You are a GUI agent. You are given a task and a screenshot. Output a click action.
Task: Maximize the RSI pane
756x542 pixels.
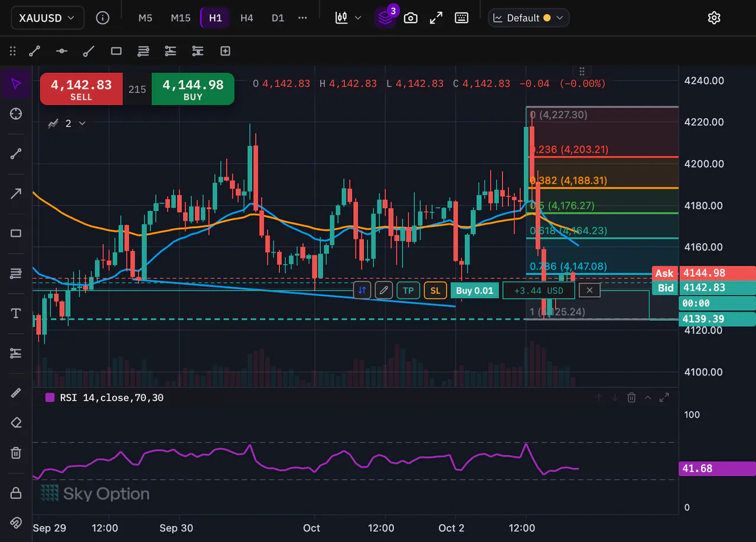click(664, 398)
